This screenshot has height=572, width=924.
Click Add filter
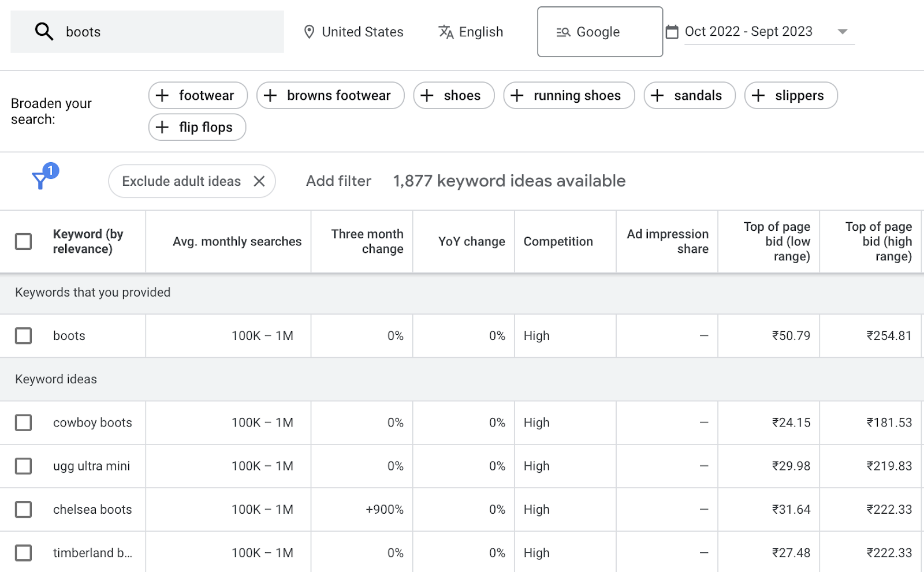click(338, 181)
